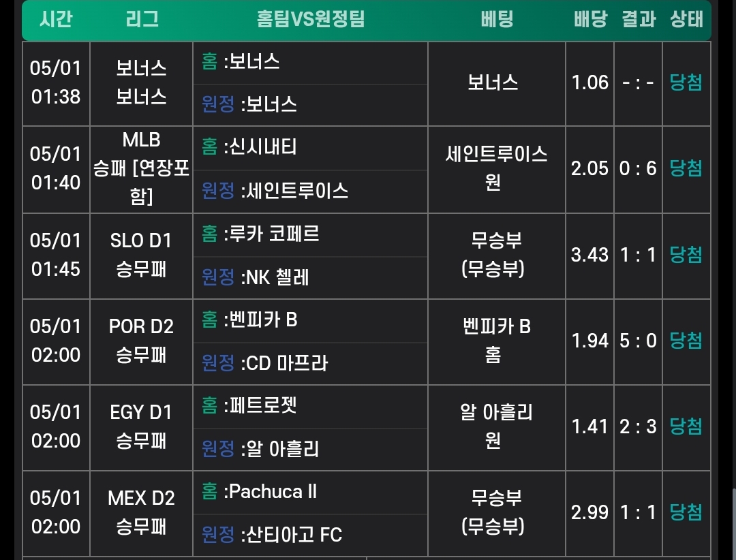This screenshot has width=736, height=560.
Task: Click the 1.94 odds value
Action: click(590, 341)
